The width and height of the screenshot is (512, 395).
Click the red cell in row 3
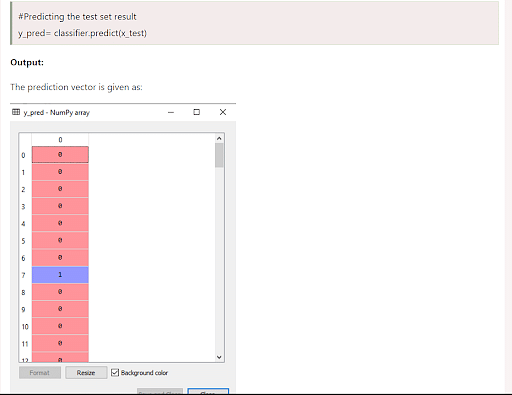60,206
